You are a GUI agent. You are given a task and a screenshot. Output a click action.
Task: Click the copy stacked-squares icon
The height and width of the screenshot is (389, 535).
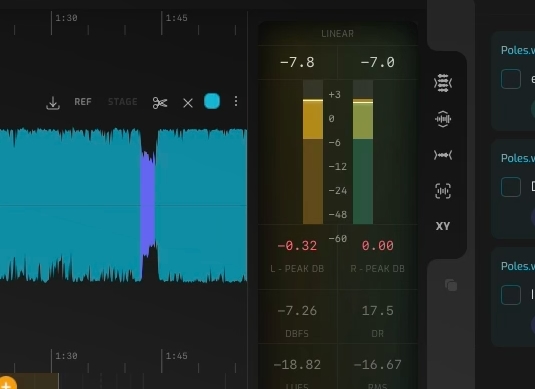click(x=451, y=285)
